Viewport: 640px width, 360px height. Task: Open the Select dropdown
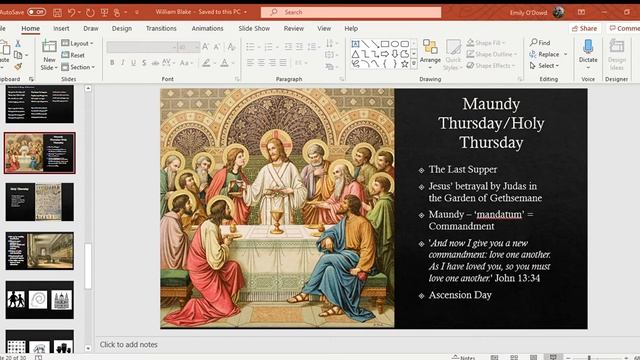click(544, 66)
